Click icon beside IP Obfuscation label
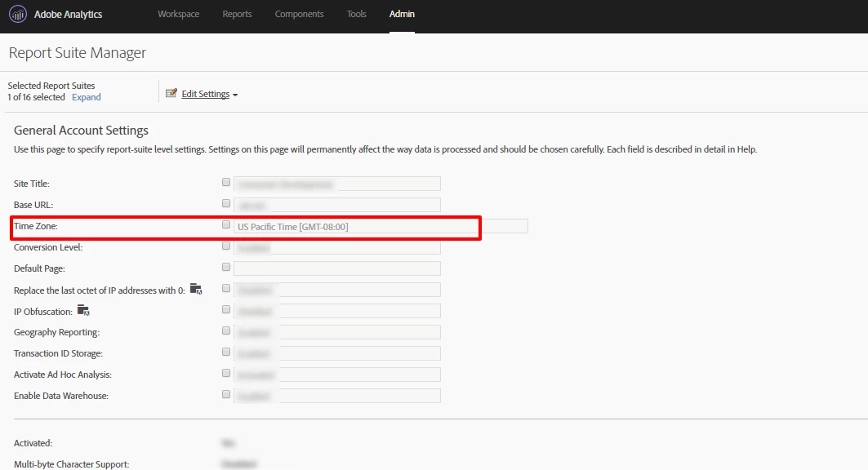Screen dimensions: 868x470 [83, 310]
